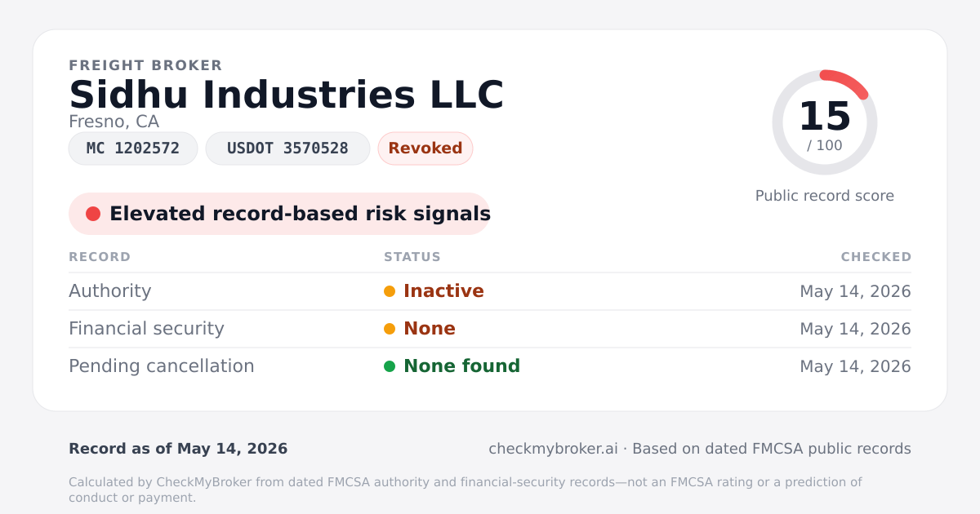980x514 pixels.
Task: Click the RECORD column header
Action: (x=100, y=257)
